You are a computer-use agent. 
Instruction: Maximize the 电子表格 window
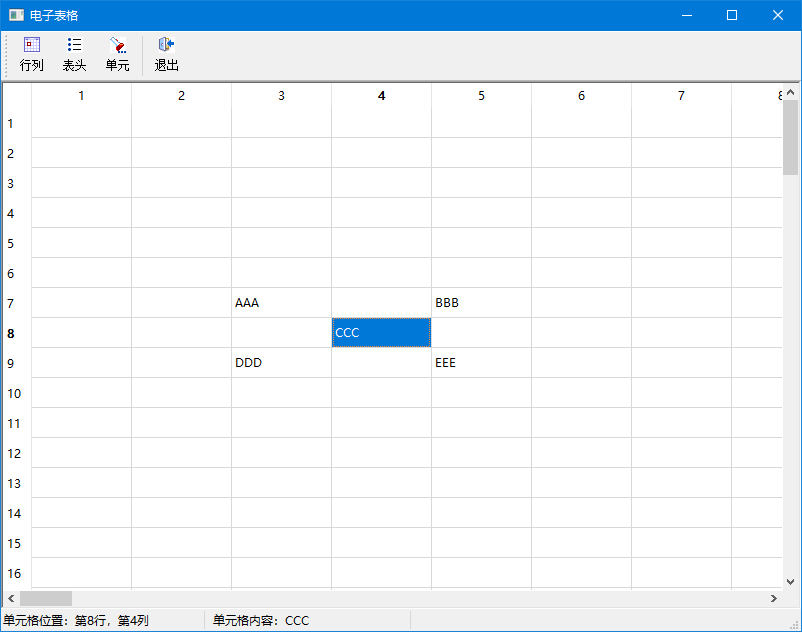click(x=732, y=15)
